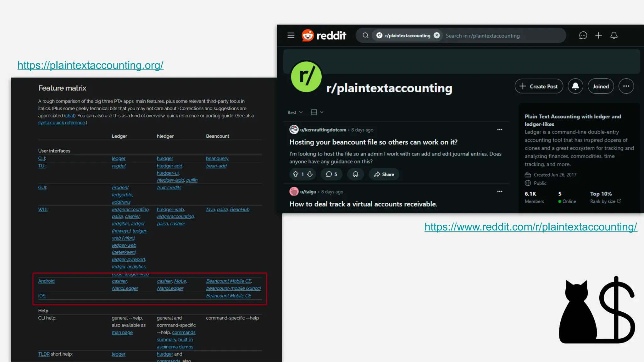Open the asciinema demos link

coord(175,347)
